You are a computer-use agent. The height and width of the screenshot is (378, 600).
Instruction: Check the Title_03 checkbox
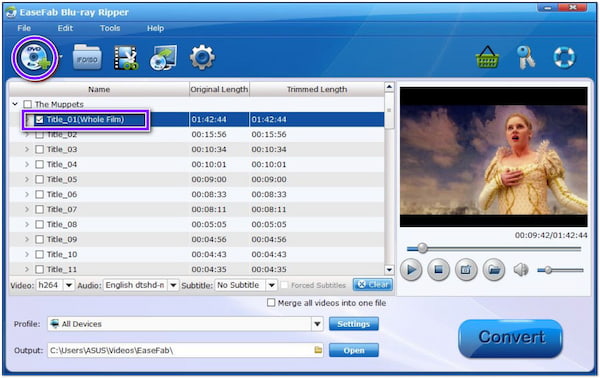click(x=39, y=149)
